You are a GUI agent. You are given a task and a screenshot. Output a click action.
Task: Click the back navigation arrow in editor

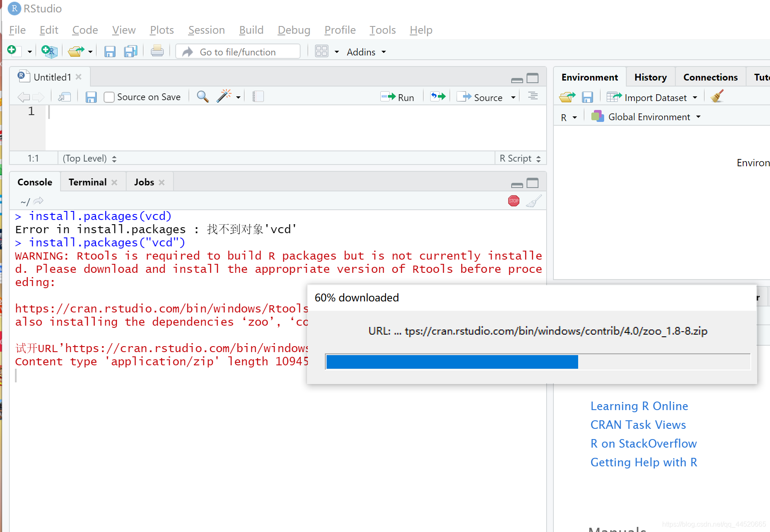tap(23, 97)
